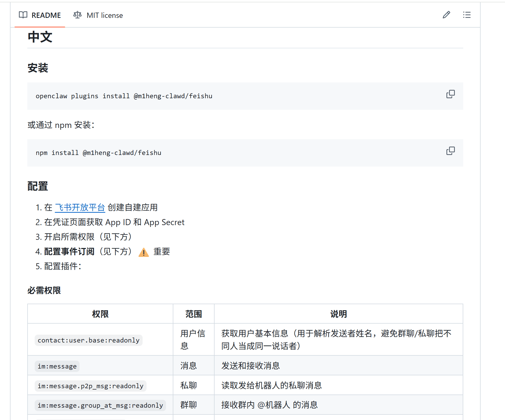
Task: Click the 说明 table column header
Action: pyautogui.click(x=338, y=314)
